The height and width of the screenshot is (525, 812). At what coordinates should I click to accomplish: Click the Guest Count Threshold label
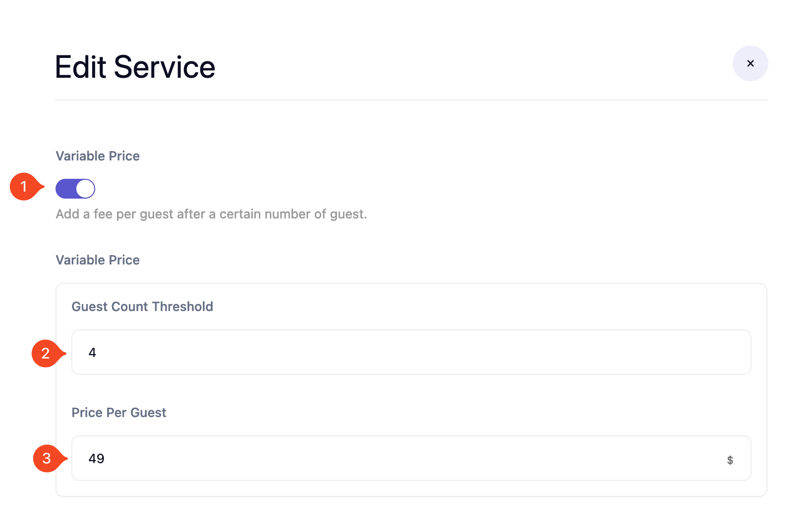[142, 307]
